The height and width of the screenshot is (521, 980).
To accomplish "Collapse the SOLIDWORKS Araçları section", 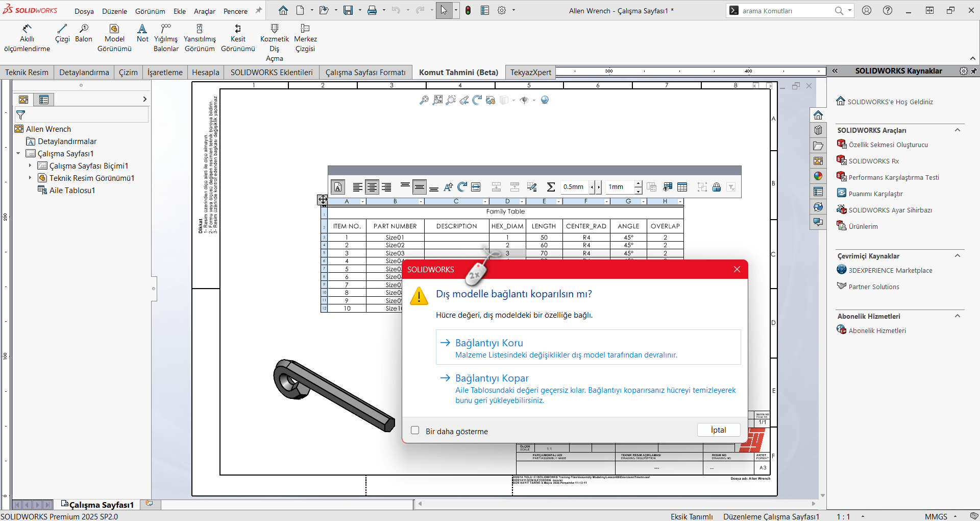I will click(958, 130).
